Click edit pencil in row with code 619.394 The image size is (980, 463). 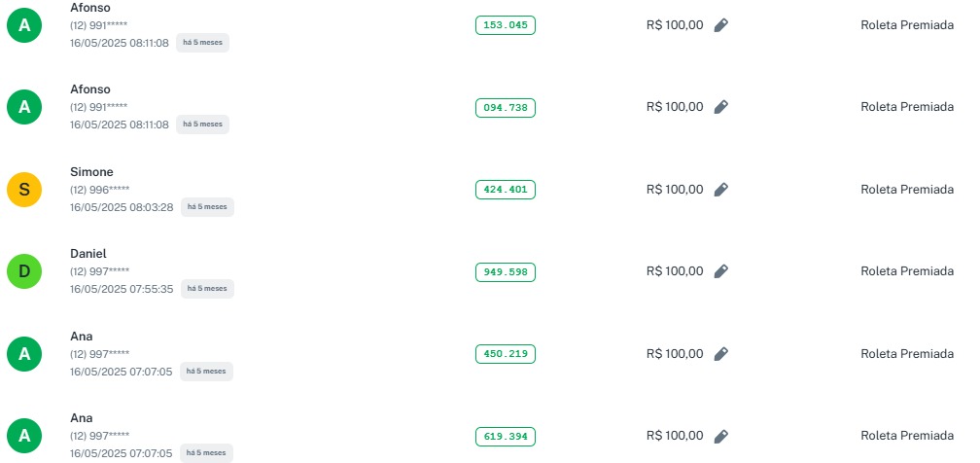point(720,436)
